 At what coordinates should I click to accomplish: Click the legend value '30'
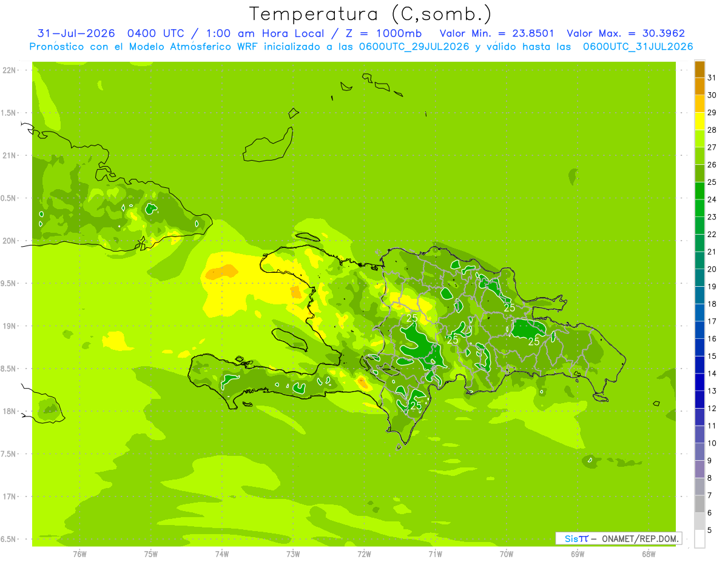pyautogui.click(x=712, y=95)
